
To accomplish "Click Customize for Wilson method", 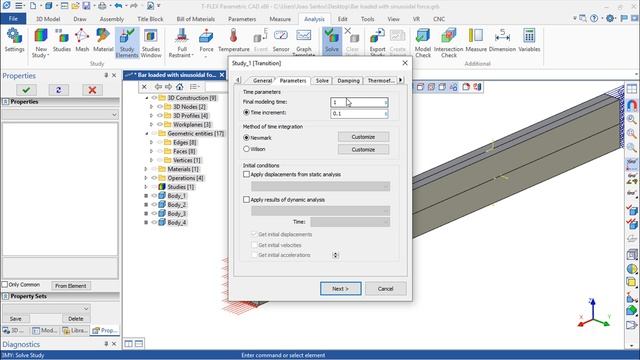I will 363,150.
